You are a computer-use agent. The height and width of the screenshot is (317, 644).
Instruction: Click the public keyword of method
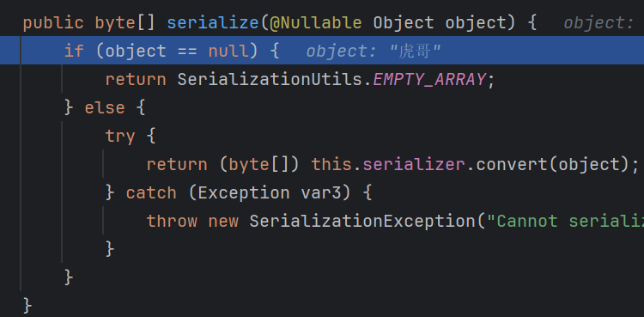[53, 23]
